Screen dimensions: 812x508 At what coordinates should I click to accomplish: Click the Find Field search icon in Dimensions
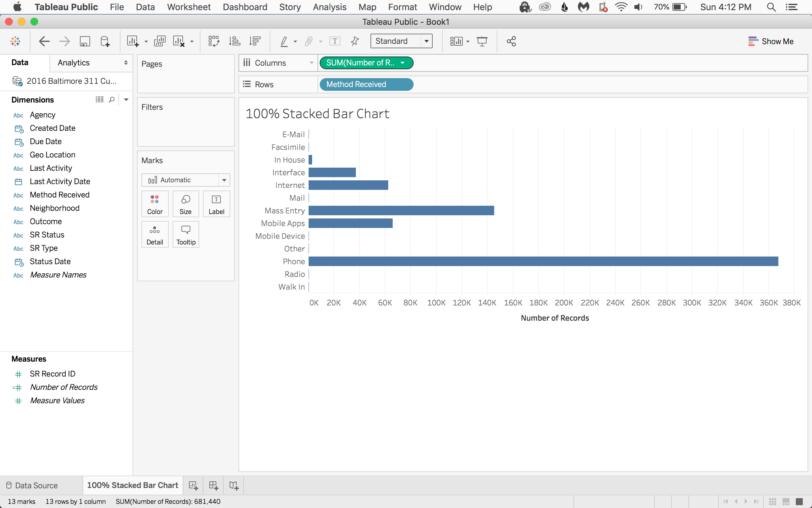click(x=112, y=99)
